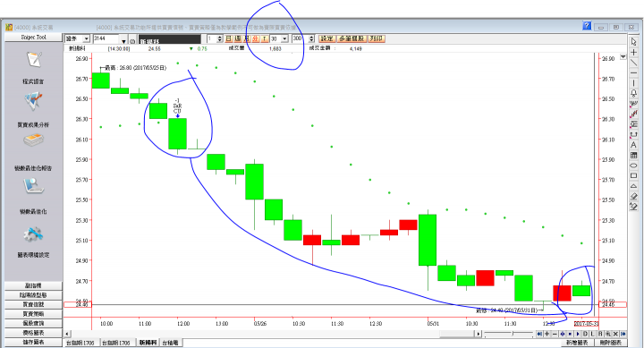Toggle the L button in bottom toolbar
The image size is (644, 348).
pos(592,334)
